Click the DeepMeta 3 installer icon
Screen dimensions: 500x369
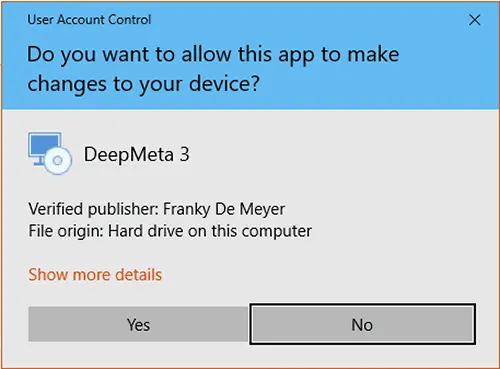point(50,153)
